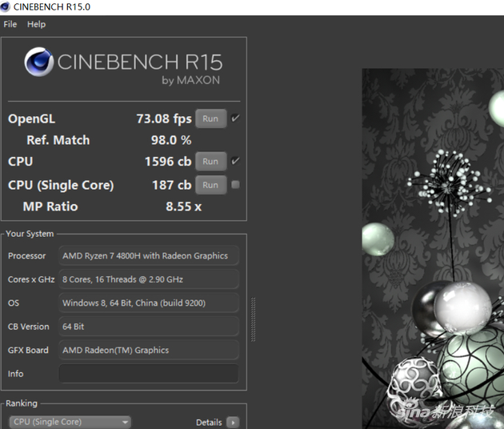The width and height of the screenshot is (504, 429).
Task: Click the Processor field showing Ryzen 7 4800H
Action: [x=149, y=256]
